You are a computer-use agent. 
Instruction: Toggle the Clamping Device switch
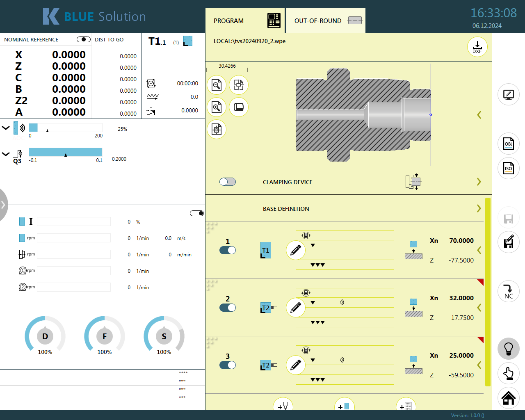228,182
